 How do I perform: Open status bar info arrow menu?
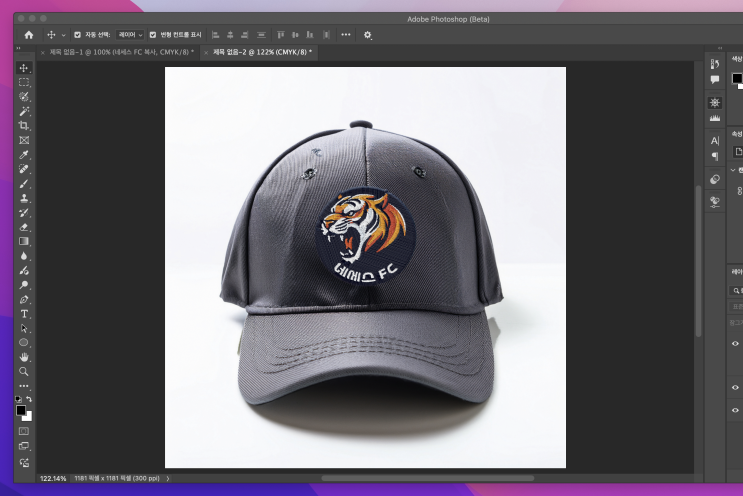click(167, 478)
